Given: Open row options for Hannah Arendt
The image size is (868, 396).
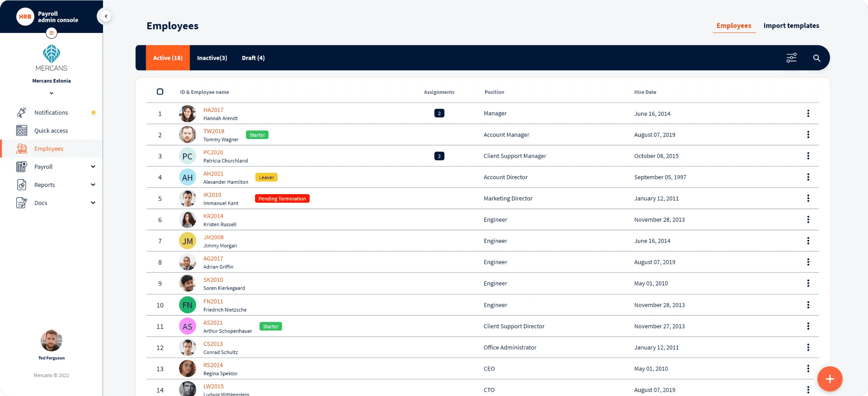Looking at the screenshot, I should [x=808, y=113].
